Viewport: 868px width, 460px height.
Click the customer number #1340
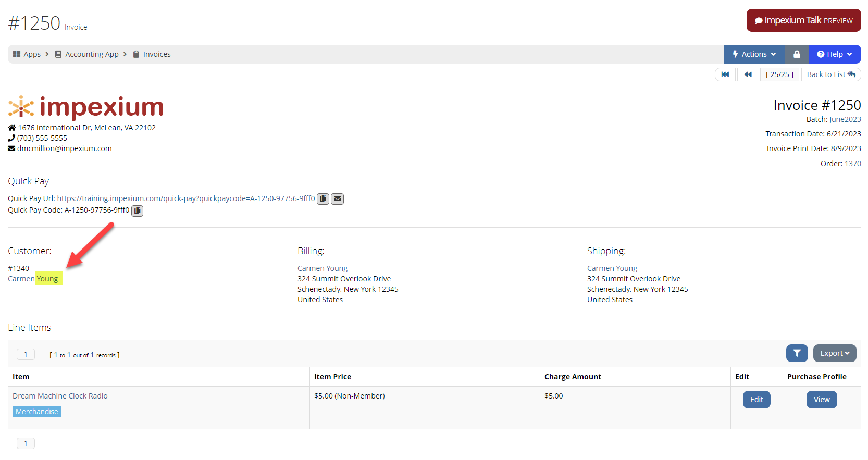point(18,268)
